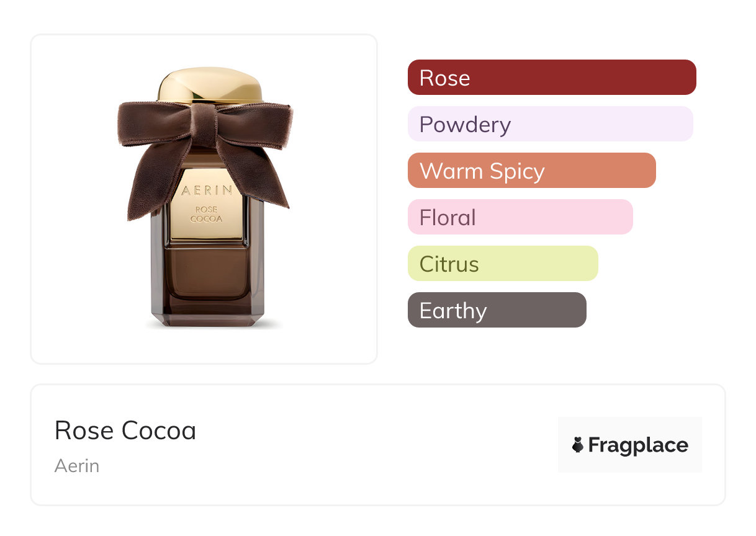
Task: Open the Aerin brand link
Action: tap(77, 466)
